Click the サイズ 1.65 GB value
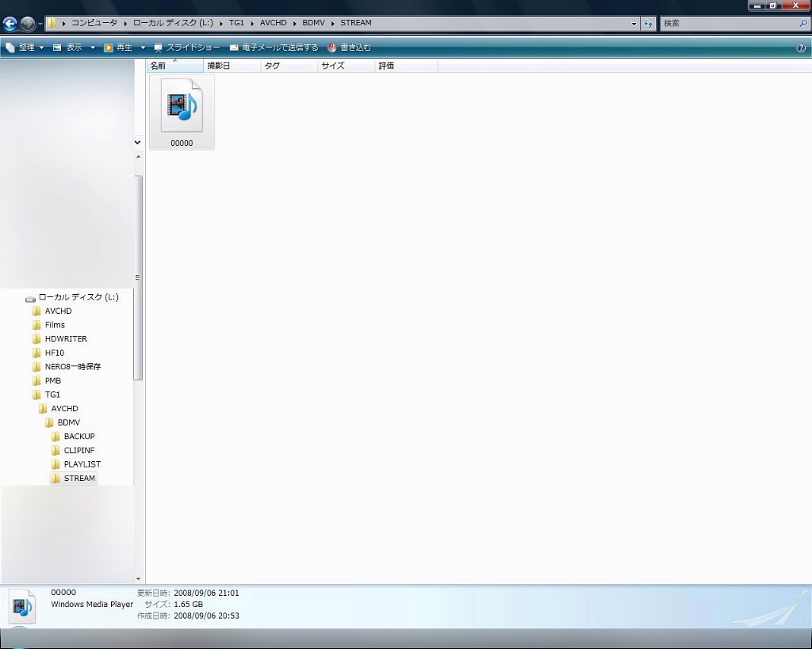 [x=188, y=605]
